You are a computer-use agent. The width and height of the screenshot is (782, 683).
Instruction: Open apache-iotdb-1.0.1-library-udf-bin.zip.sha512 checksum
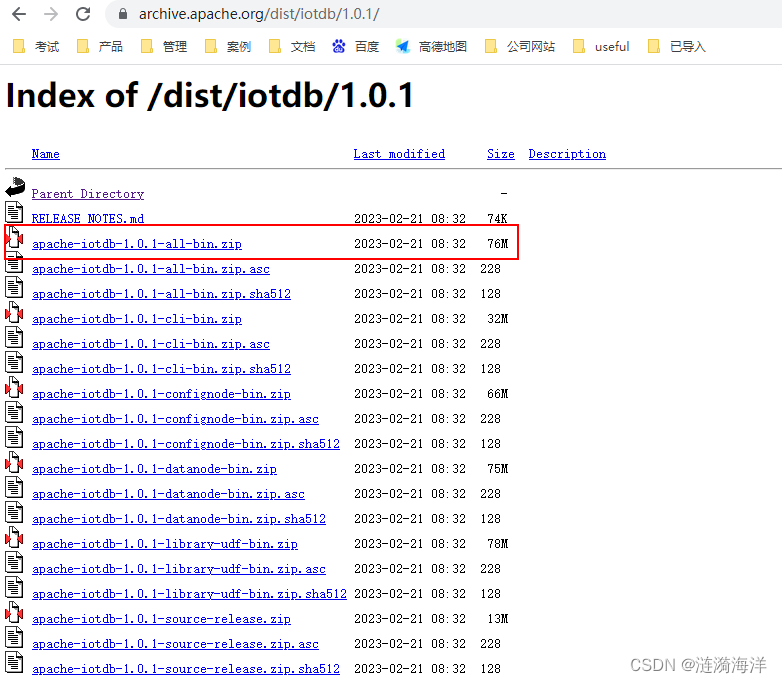pos(189,594)
